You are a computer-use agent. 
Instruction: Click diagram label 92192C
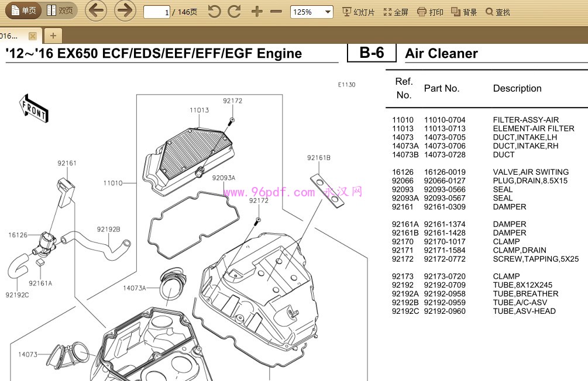pos(17,295)
